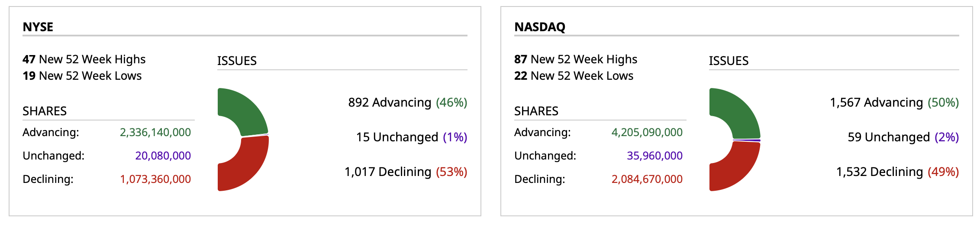Click the 1,017 Declining (53%) issues label
The width and height of the screenshot is (980, 228).
[406, 172]
